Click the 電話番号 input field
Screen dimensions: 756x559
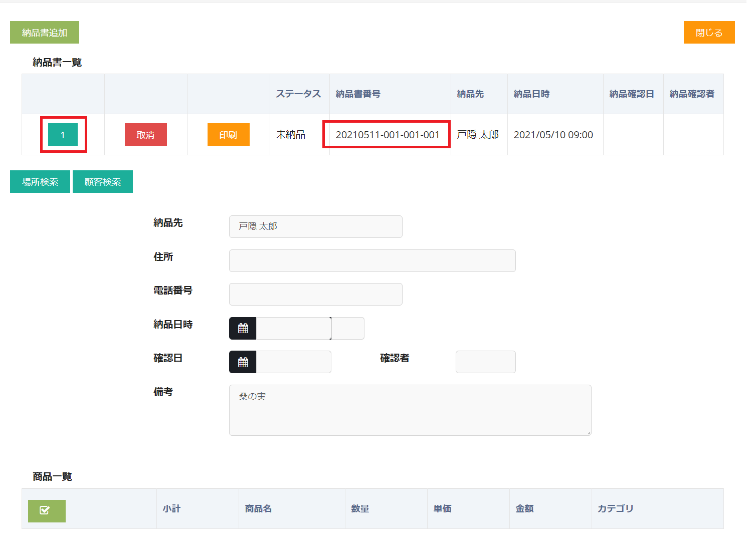[315, 295]
